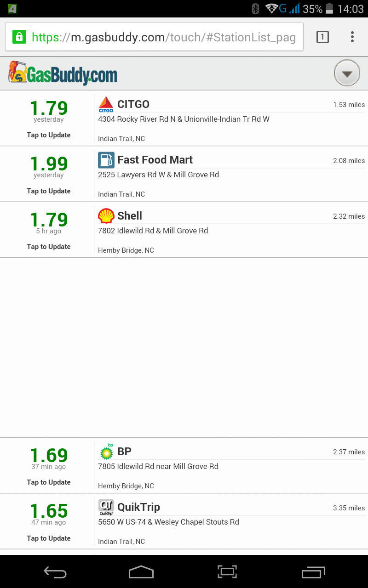The height and width of the screenshot is (588, 368).
Task: Tap to Update the CITGO 1.79 price
Action: point(49,135)
